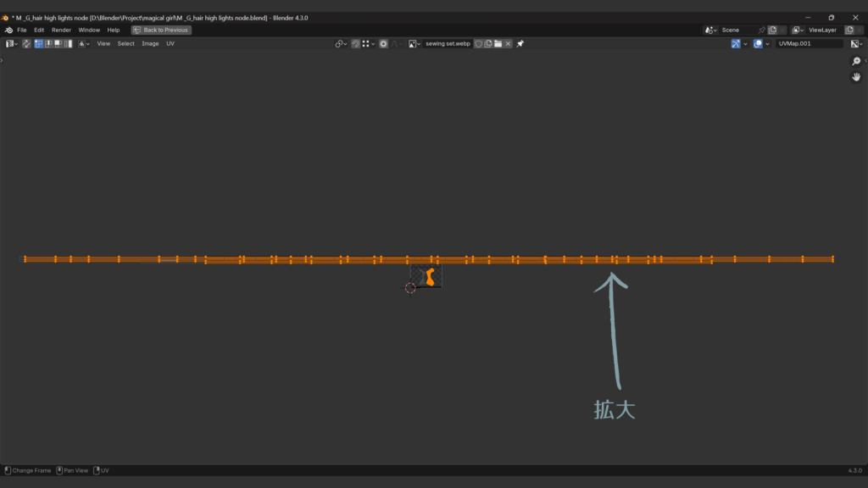This screenshot has width=868, height=488.
Task: Click the Scene name field
Action: pyautogui.click(x=736, y=30)
